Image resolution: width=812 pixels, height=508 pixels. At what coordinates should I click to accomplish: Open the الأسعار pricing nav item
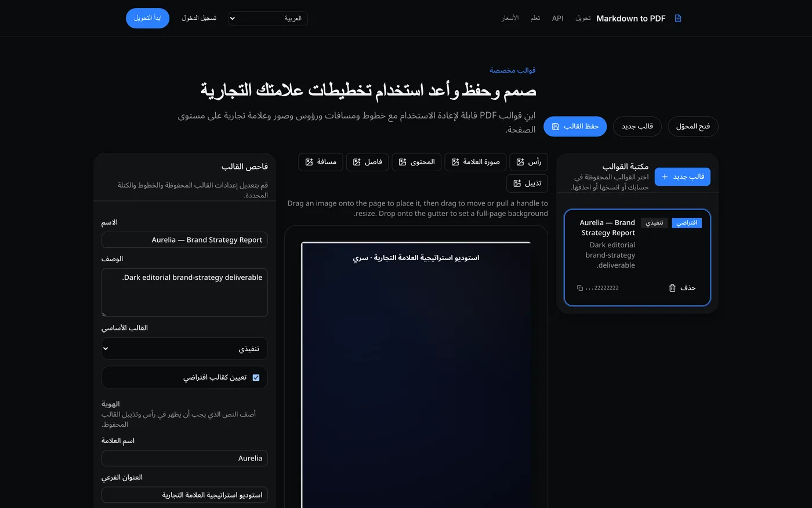(510, 19)
